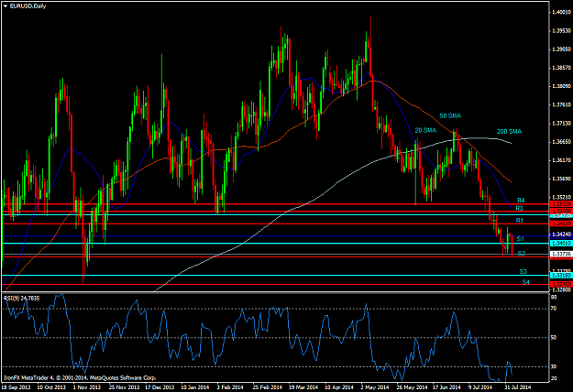Click the 1.33736 current price tag
This screenshot has width=573, height=392.
(x=560, y=254)
